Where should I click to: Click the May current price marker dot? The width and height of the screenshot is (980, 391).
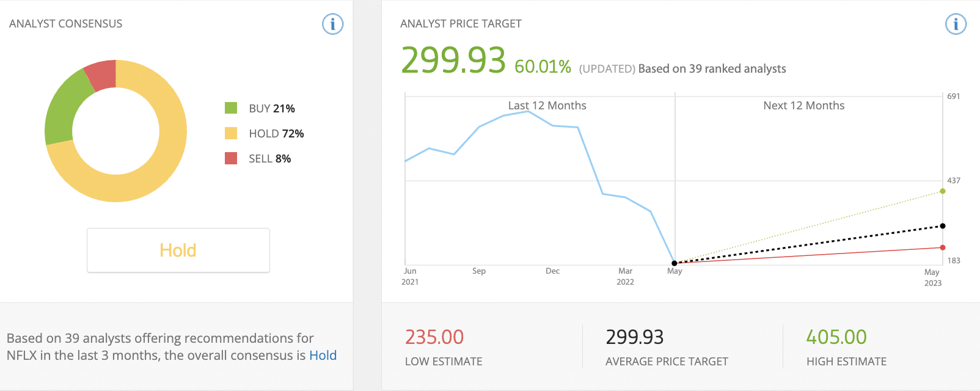tap(675, 263)
